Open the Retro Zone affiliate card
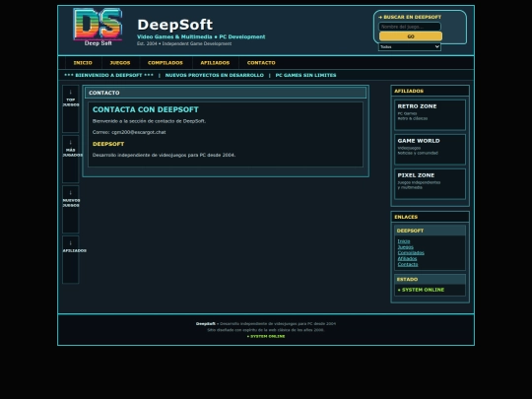Viewport: 532px width, 399px height. (x=430, y=114)
